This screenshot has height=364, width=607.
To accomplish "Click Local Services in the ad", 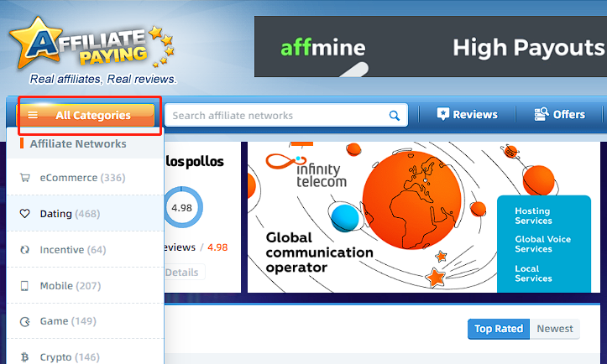I will pos(533,273).
